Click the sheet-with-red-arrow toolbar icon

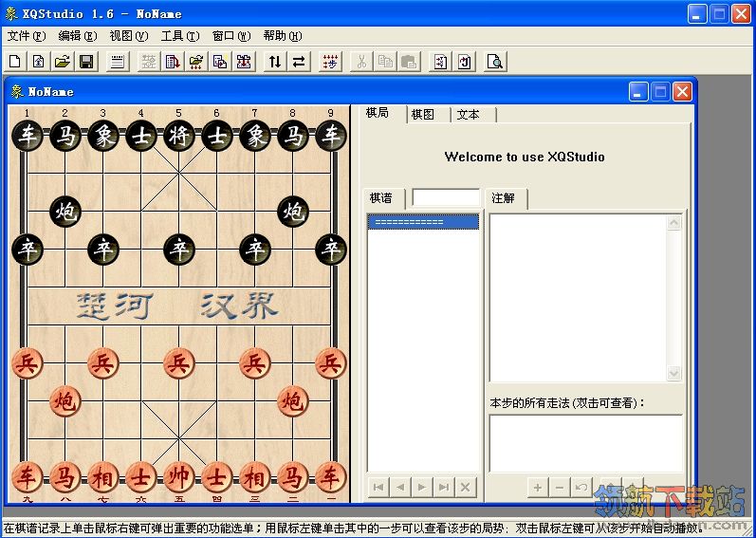pyautogui.click(x=173, y=62)
